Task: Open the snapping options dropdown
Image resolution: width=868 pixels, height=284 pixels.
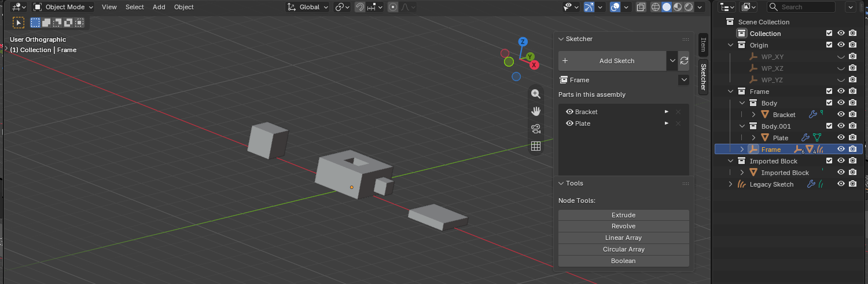Action: [375, 7]
